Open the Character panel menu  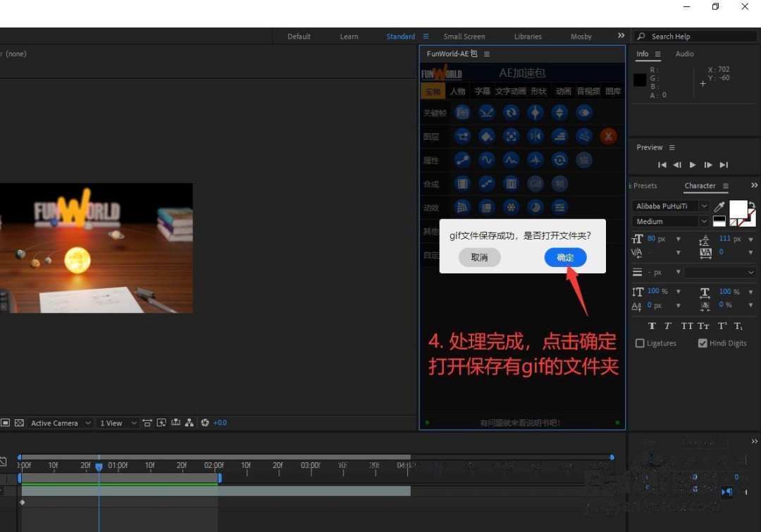pyautogui.click(x=726, y=186)
